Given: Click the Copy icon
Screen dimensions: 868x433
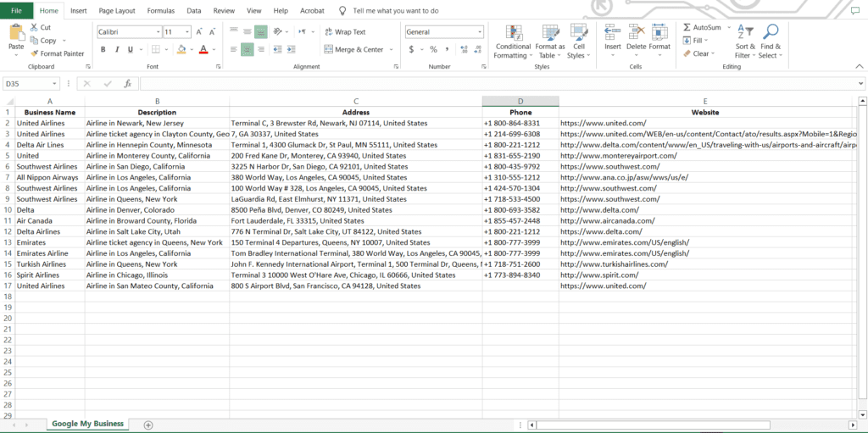Looking at the screenshot, I should pyautogui.click(x=34, y=41).
